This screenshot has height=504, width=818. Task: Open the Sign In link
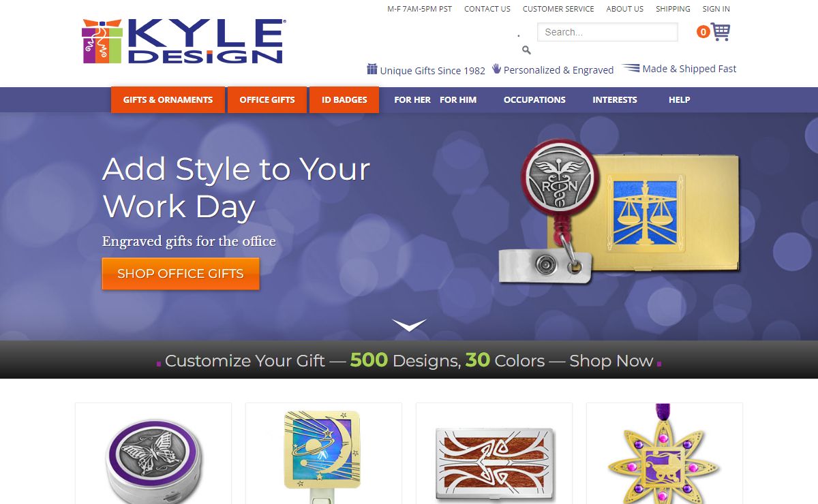click(716, 9)
